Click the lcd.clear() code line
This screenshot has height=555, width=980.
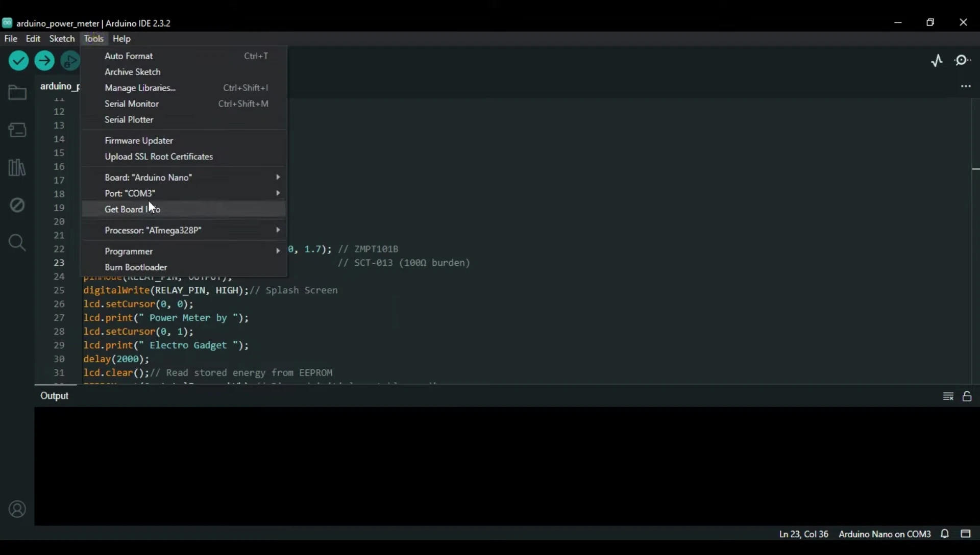[x=208, y=373]
